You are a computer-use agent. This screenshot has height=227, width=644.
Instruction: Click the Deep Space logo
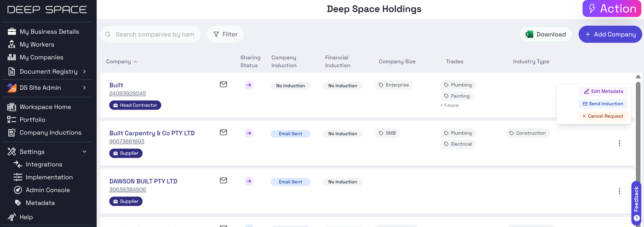click(x=47, y=10)
